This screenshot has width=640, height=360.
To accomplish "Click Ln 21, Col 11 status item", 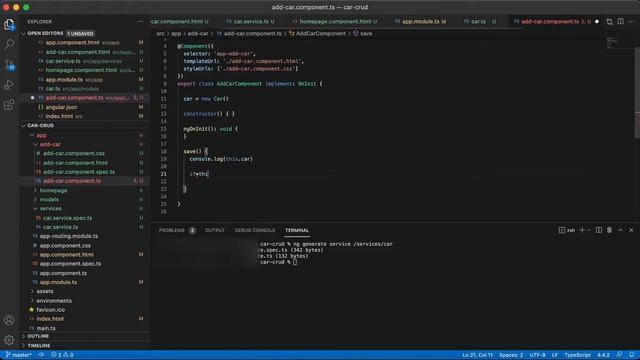I will pyautogui.click(x=477, y=355).
